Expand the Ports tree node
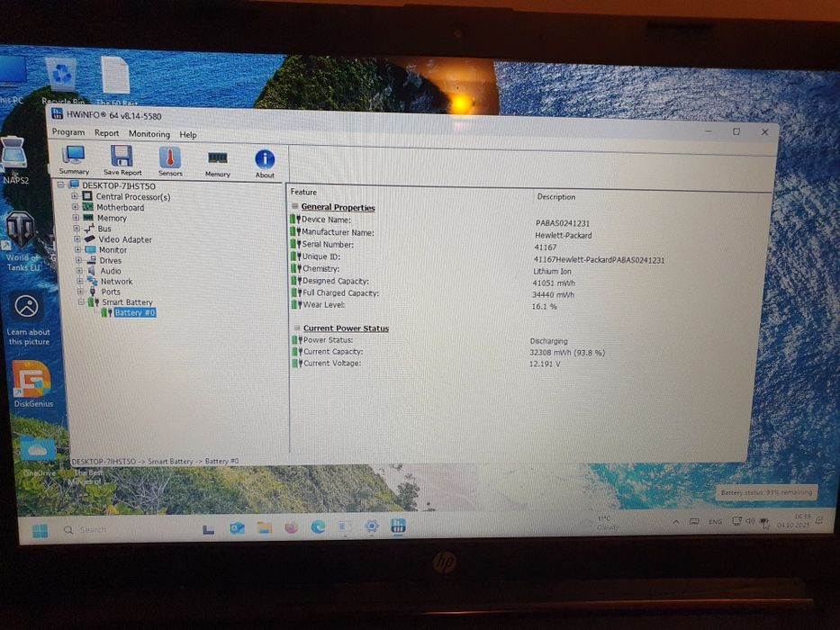840x630 pixels. point(80,292)
